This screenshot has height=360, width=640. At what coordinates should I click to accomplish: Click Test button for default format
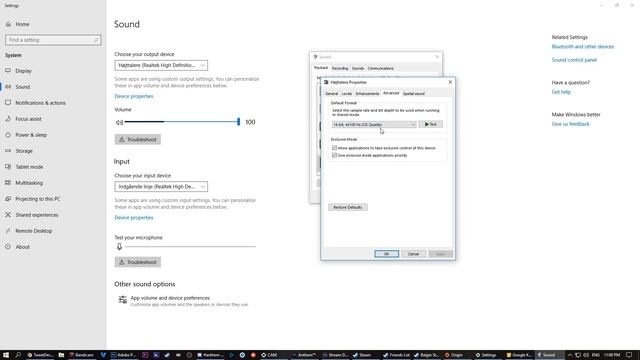[431, 124]
